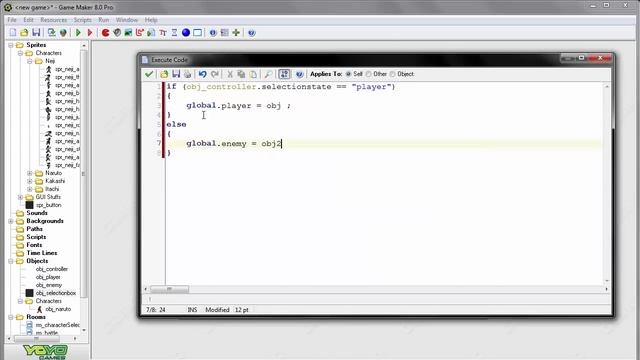Create a new game file
Viewport: 640px width, 360px height.
coord(13,33)
